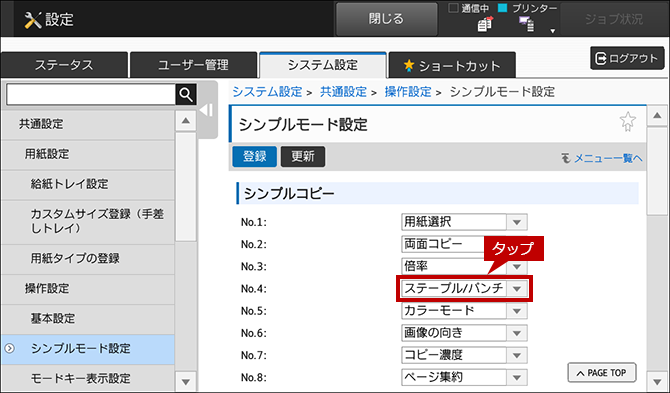Open 用紙タイプの登録 in side menu
Image resolution: width=670 pixels, height=393 pixels.
(x=88, y=258)
